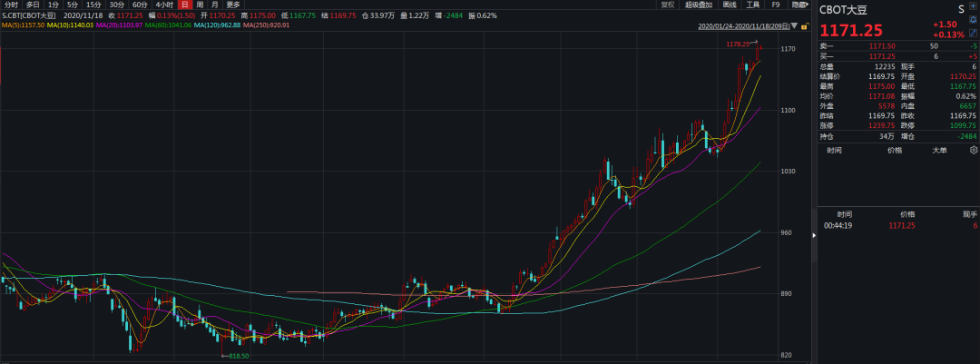Screen dimensions: 980x364
Task: Click the 内盘 value 6657
Action: coord(968,105)
